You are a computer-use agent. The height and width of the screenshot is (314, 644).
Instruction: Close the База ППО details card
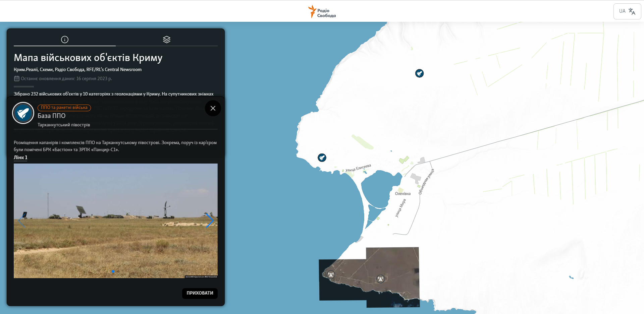point(213,108)
